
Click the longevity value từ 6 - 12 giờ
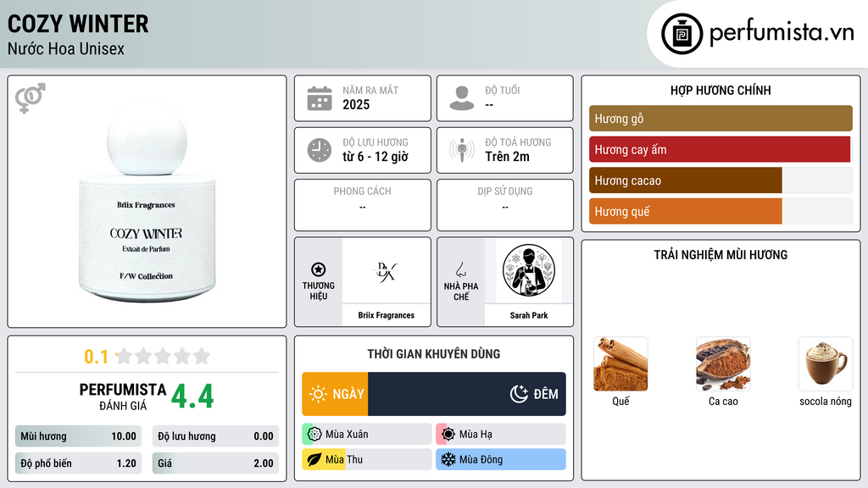376,157
